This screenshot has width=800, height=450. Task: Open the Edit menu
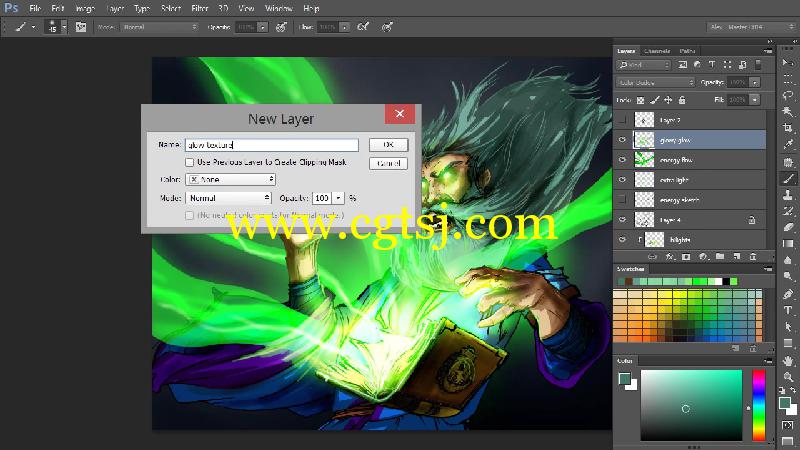coord(58,9)
